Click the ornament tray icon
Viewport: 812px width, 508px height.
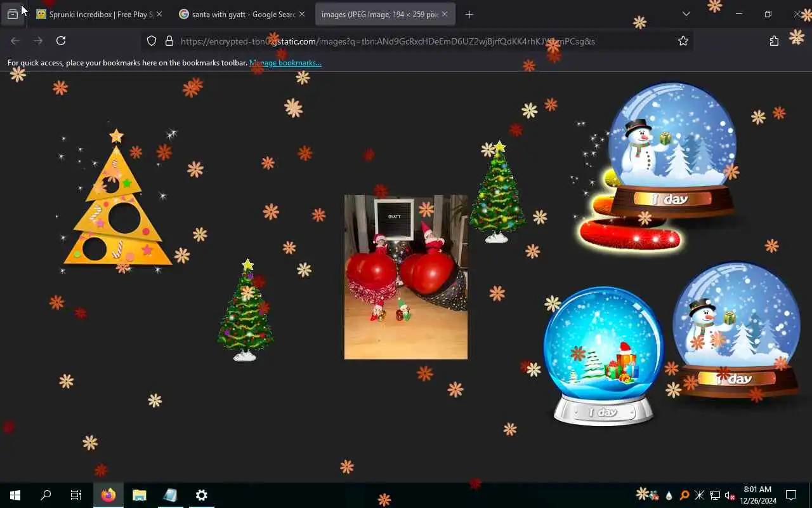[x=654, y=495]
